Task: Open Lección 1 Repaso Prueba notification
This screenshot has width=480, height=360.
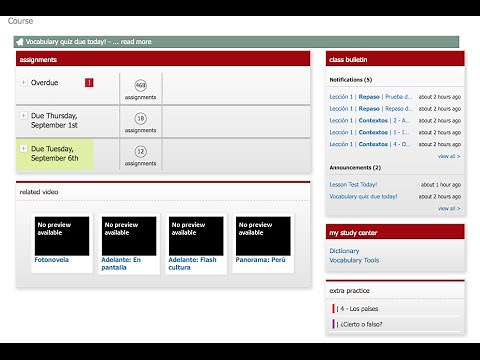Action: pos(371,97)
